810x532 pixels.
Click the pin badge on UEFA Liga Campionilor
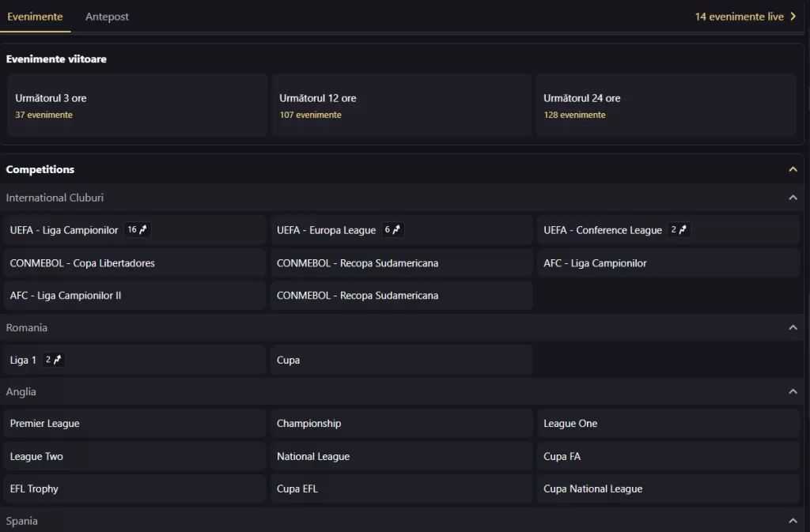tap(137, 229)
